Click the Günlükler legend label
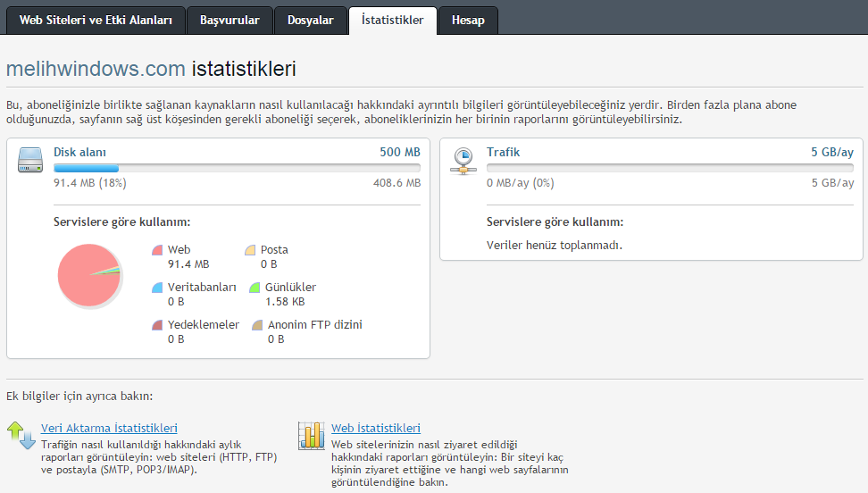 290,288
